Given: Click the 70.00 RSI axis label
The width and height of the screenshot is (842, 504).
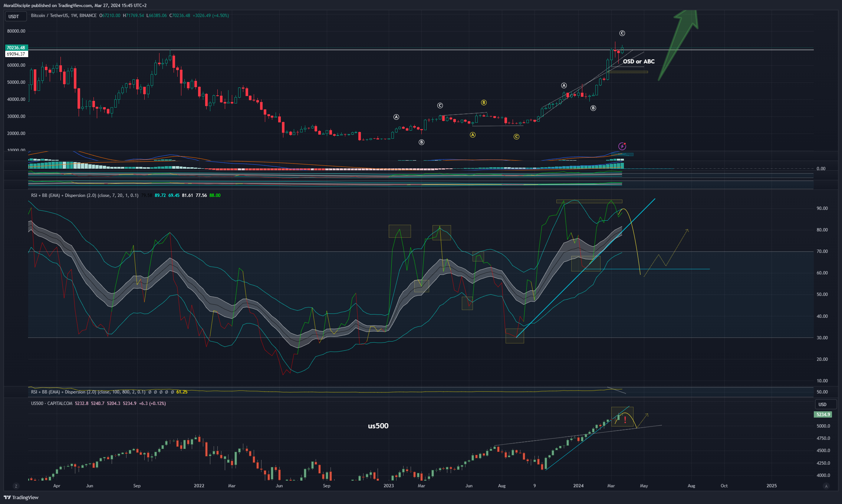Looking at the screenshot, I should click(x=822, y=251).
